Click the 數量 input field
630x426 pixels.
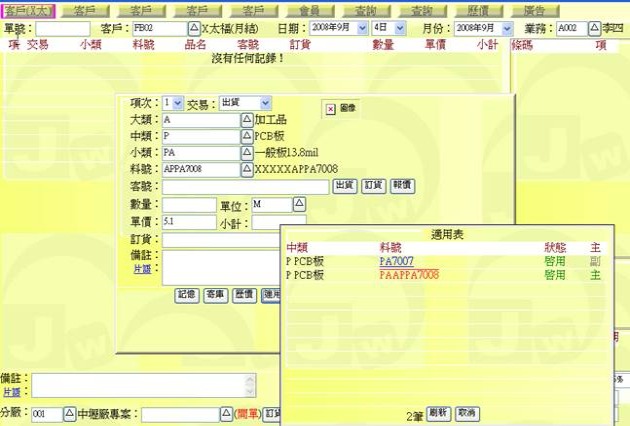click(189, 204)
